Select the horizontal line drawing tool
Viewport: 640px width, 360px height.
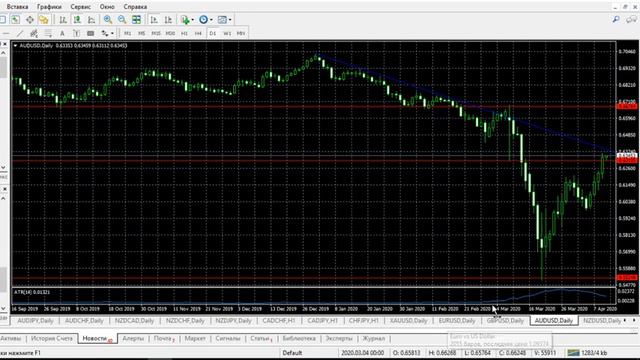point(6,33)
